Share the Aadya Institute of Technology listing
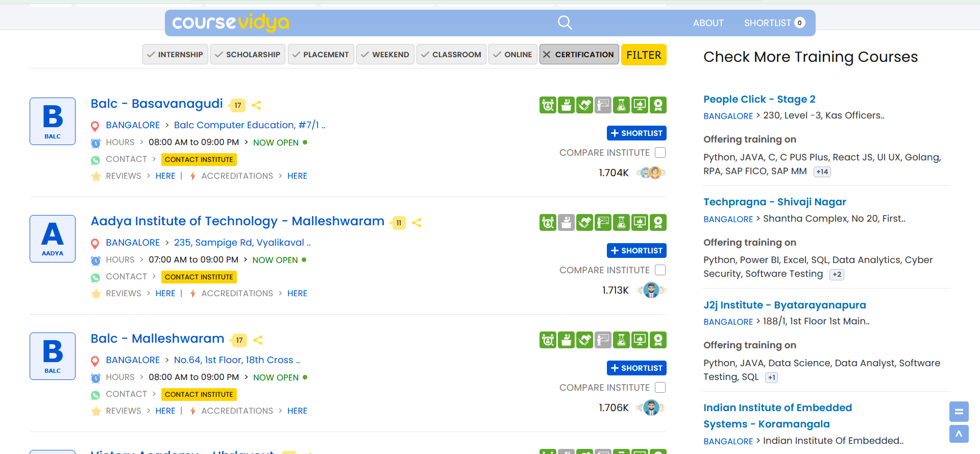Viewport: 980px width, 454px height. 416,223
